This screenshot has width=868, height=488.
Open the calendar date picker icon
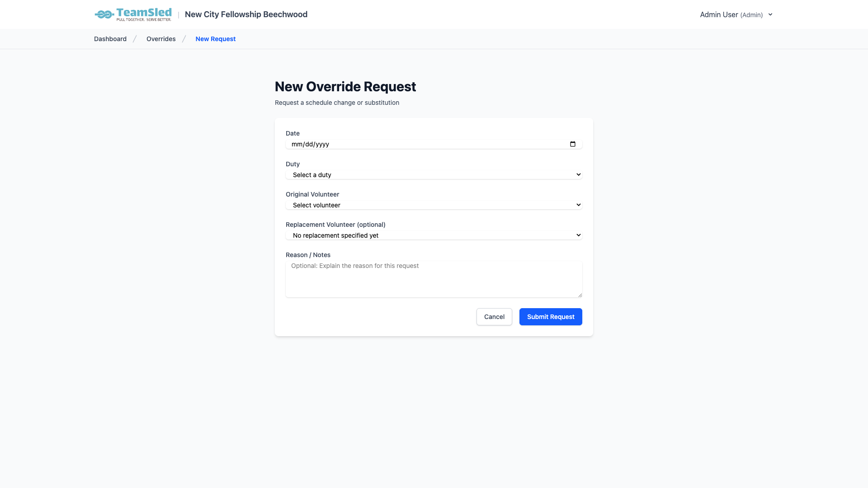pos(573,144)
